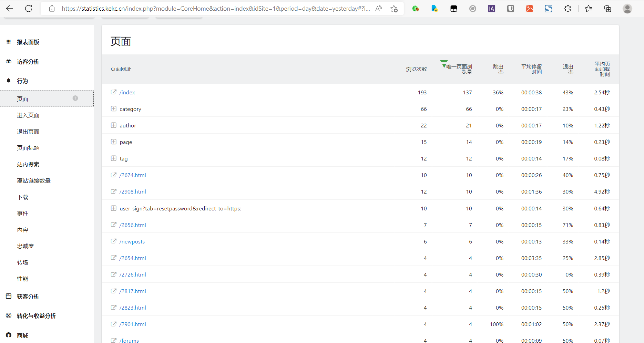Click the help icon beside 页面 in sidebar
644x343 pixels.
pyautogui.click(x=75, y=98)
